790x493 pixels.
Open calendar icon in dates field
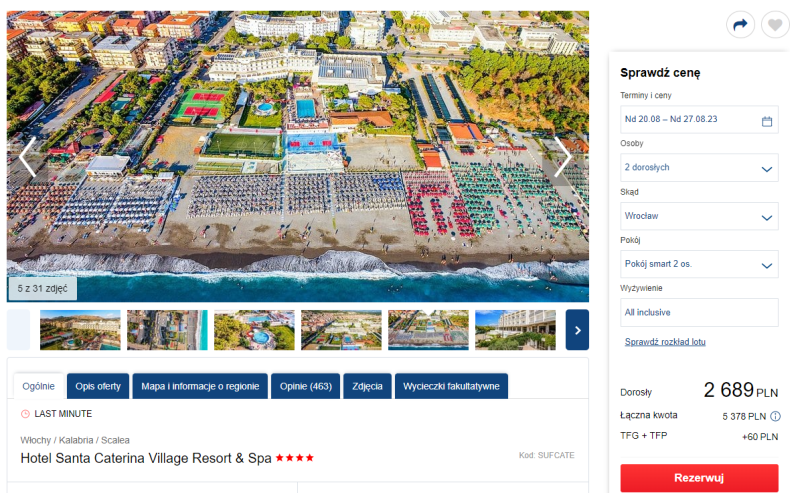[767, 121]
